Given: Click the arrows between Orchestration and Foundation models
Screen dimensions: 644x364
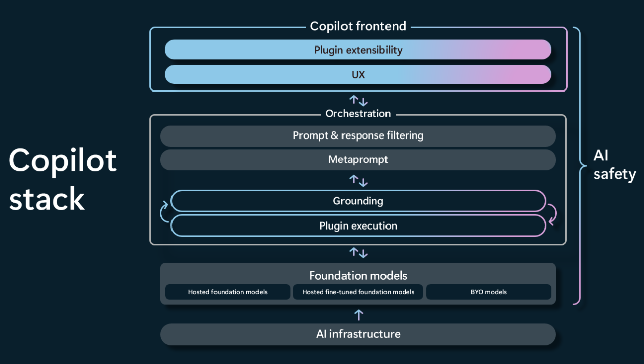Looking at the screenshot, I should [358, 252].
